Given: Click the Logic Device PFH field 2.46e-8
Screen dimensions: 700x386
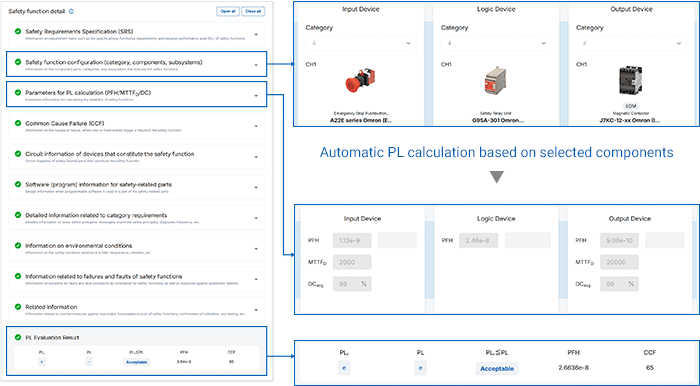Looking at the screenshot, I should (479, 240).
